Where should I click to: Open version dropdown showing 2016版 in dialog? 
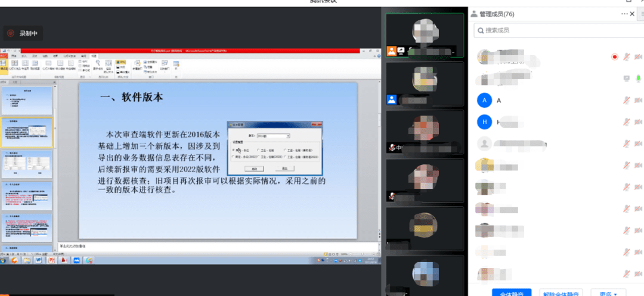[x=274, y=136]
